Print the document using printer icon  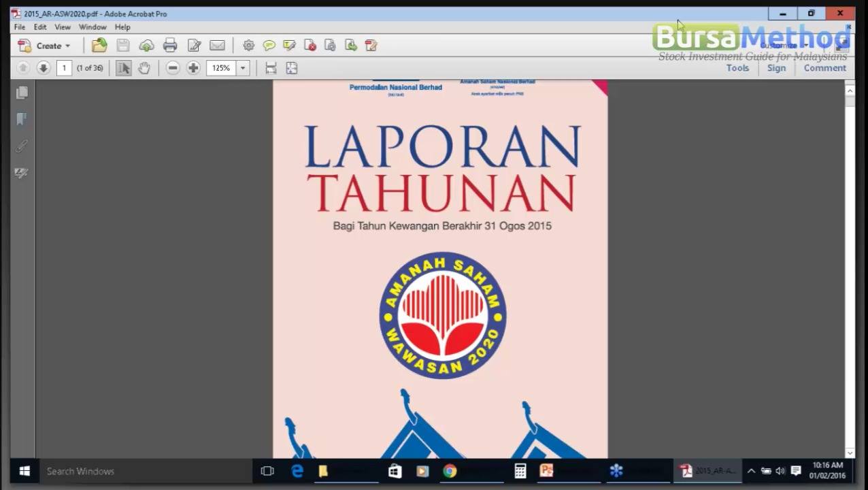(x=170, y=46)
